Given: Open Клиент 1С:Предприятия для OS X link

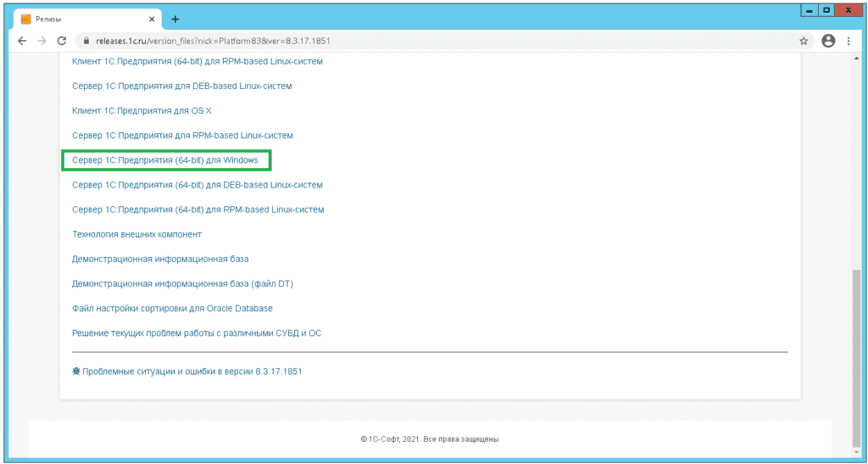Looking at the screenshot, I should click(142, 111).
